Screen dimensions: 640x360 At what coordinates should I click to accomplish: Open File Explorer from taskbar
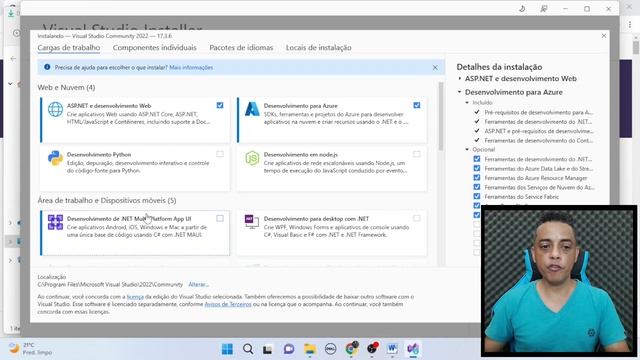tap(310, 349)
